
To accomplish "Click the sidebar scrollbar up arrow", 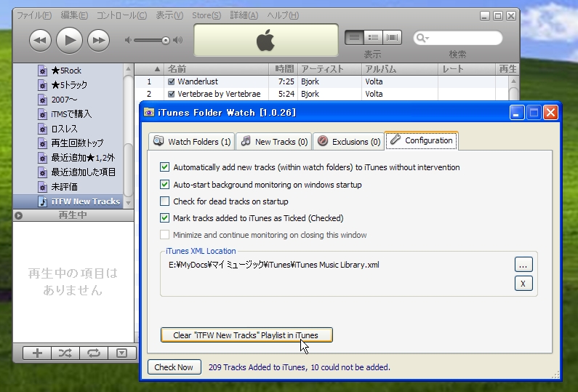I will coord(128,68).
